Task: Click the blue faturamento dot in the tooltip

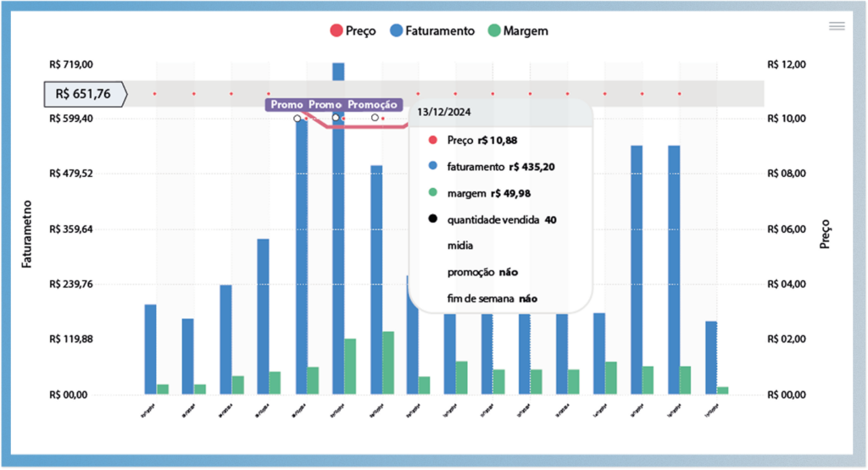Action: pyautogui.click(x=433, y=167)
